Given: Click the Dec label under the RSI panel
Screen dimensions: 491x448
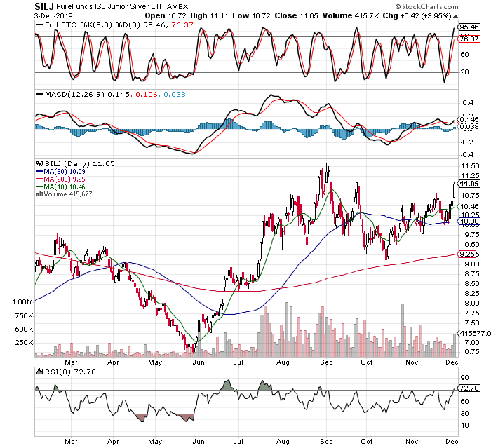Looking at the screenshot, I should click(x=452, y=442).
